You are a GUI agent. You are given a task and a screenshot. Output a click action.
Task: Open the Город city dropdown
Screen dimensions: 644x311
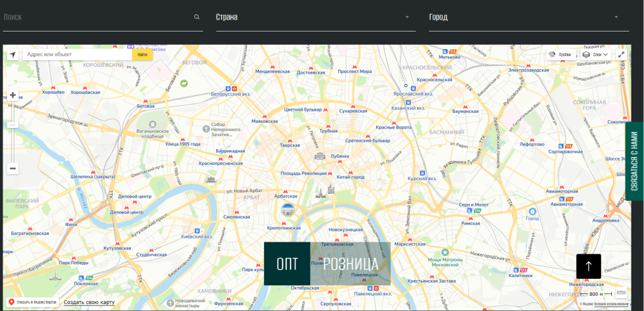[x=529, y=17]
